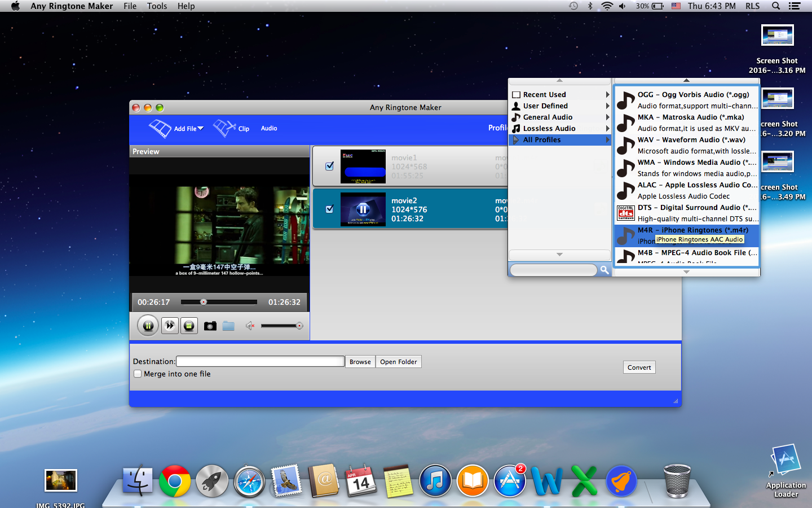Launch Google Chrome from the Dock
Viewport: 812px width, 508px height.
point(175,481)
